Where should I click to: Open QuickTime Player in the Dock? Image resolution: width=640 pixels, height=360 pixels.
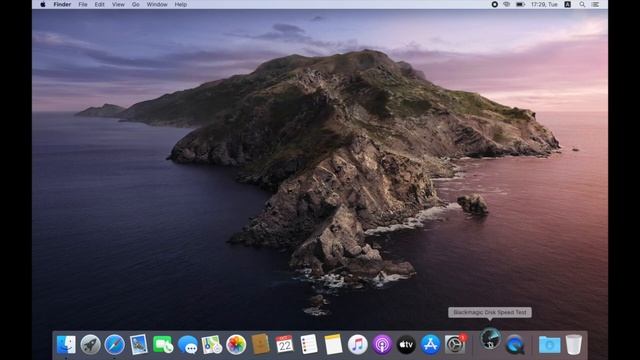[515, 345]
